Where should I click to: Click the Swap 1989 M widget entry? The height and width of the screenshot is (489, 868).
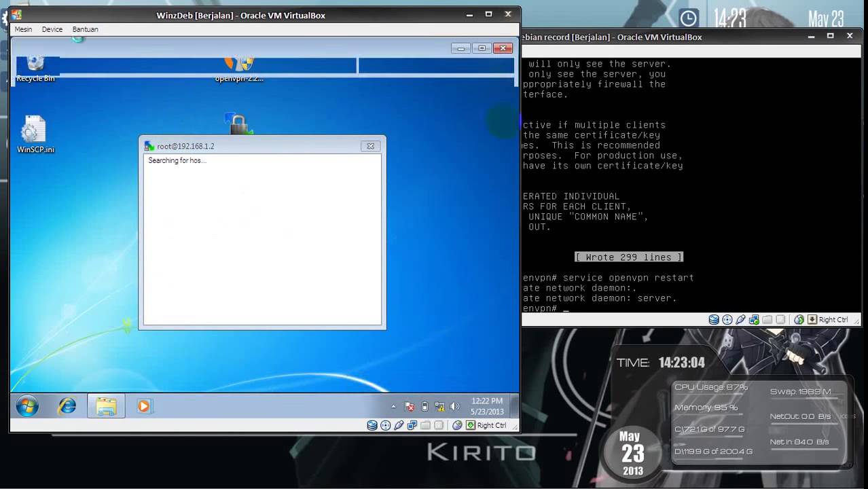[801, 392]
